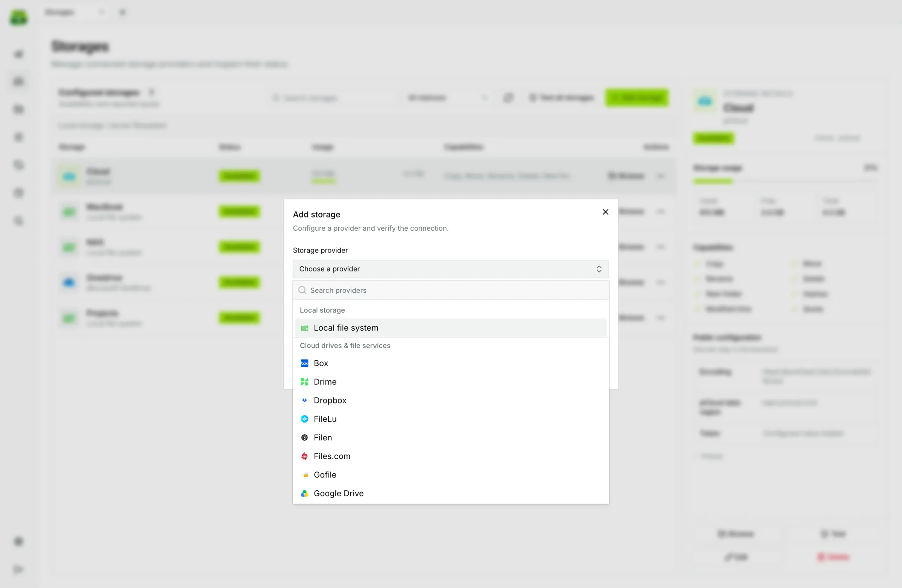Viewport: 902px width, 588px height.
Task: Click the app logo in the sidebar
Action: pos(18,17)
